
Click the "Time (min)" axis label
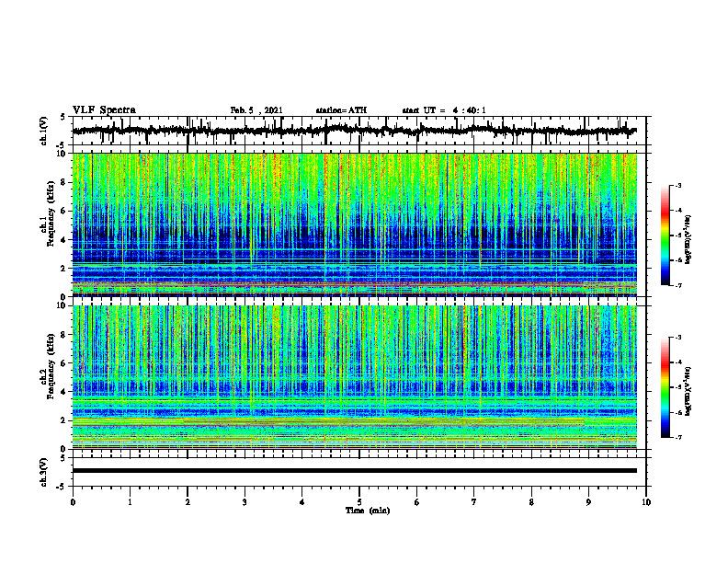[x=368, y=511]
